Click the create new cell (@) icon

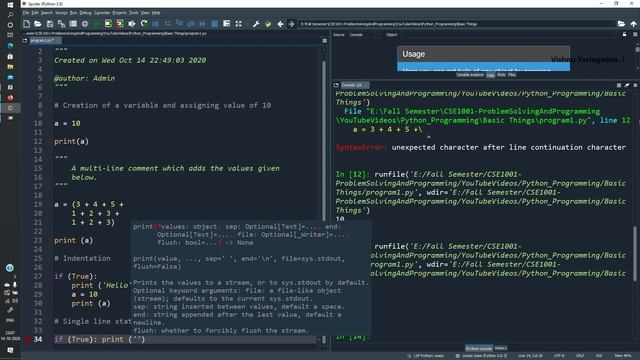[85, 24]
